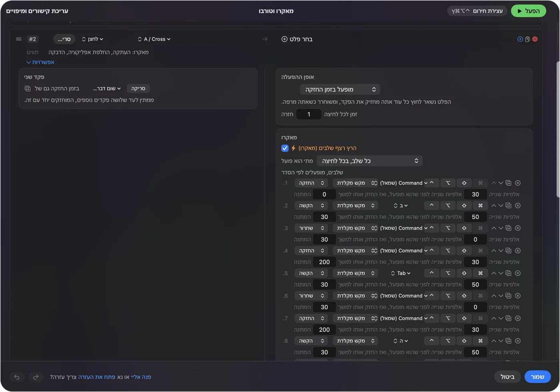560x392 pixels.
Task: Toggle the Shift modifier on step 3
Action: pyautogui.click(x=464, y=228)
